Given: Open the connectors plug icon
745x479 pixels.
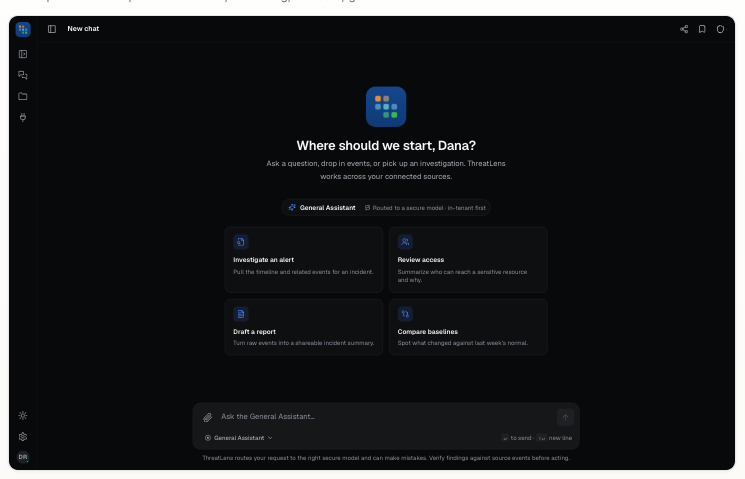Looking at the screenshot, I should click(23, 117).
